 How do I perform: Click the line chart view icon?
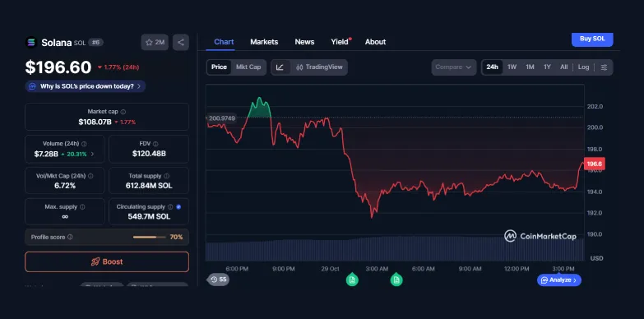(x=280, y=67)
